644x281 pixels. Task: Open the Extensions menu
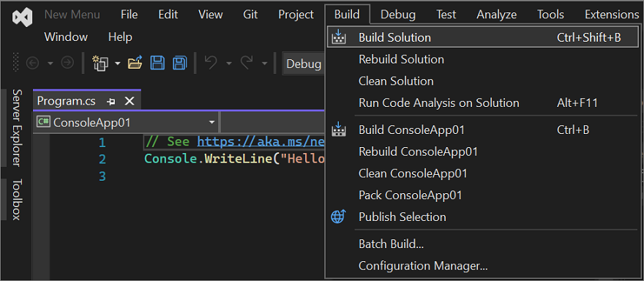(612, 15)
